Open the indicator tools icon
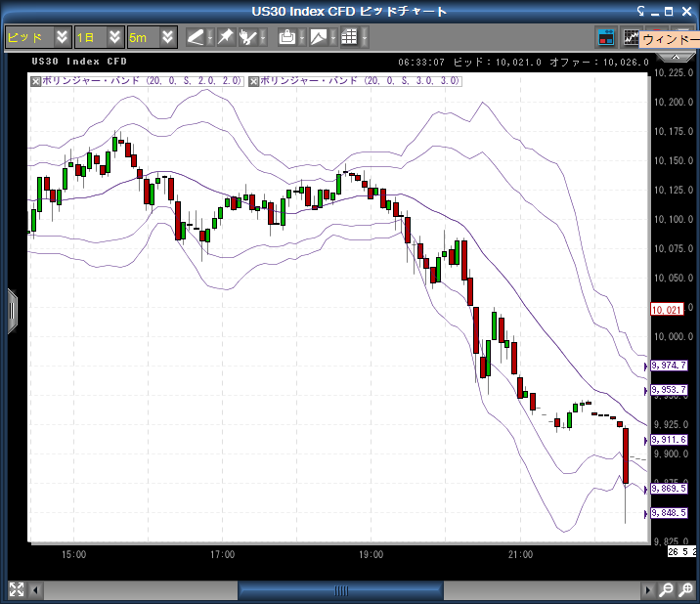 [250, 37]
